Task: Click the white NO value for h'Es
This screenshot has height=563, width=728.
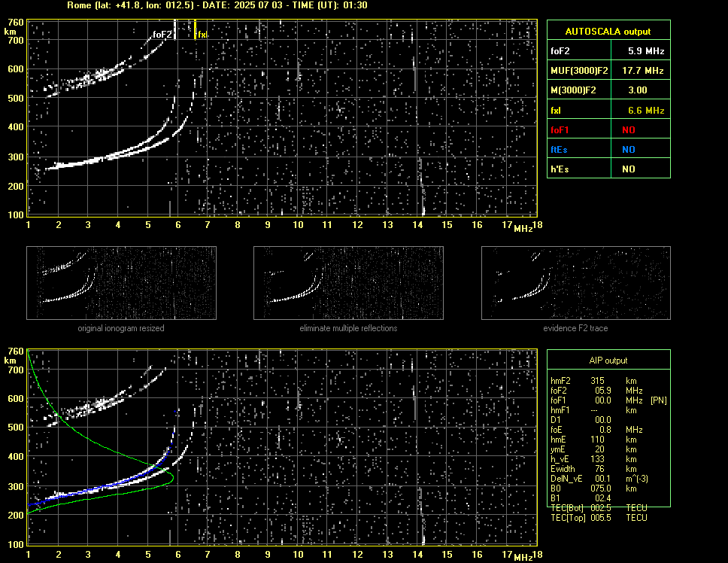Action: pyautogui.click(x=629, y=169)
